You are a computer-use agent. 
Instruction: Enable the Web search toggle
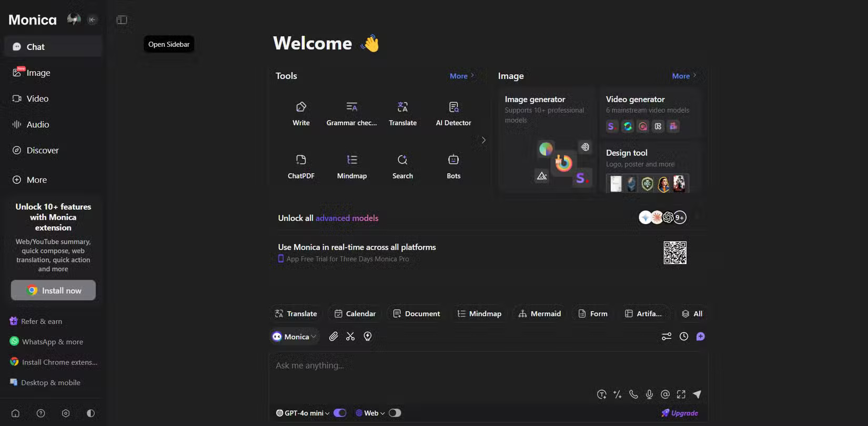[x=395, y=413]
